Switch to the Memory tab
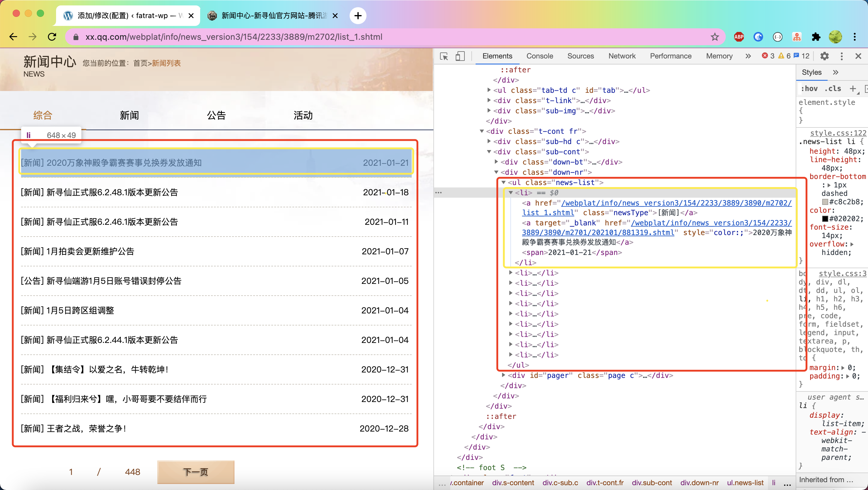 pos(719,56)
